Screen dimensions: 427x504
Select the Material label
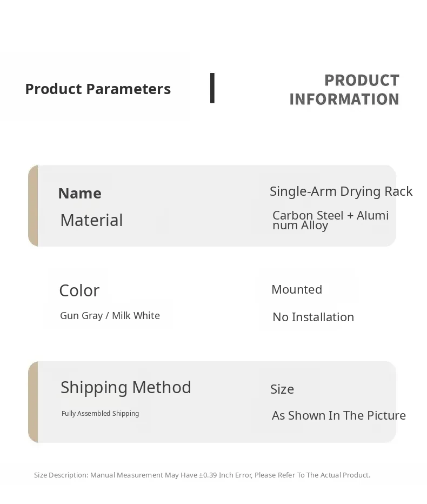91,220
